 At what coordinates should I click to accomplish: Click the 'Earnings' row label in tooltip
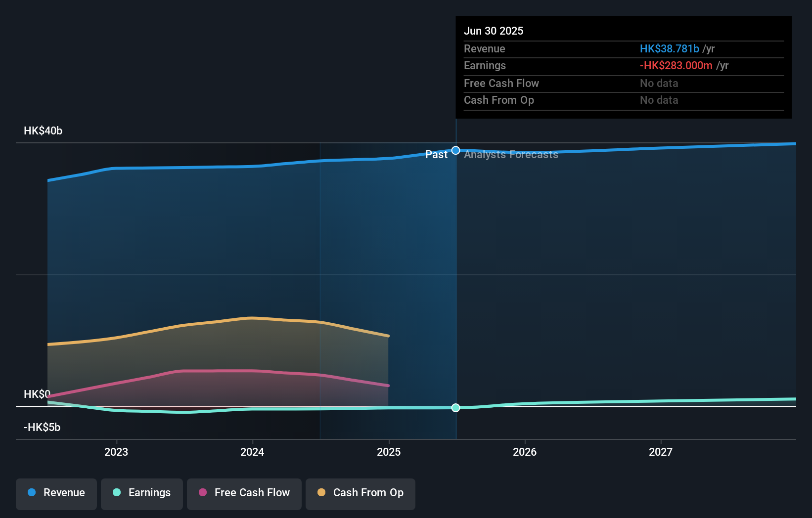485,65
